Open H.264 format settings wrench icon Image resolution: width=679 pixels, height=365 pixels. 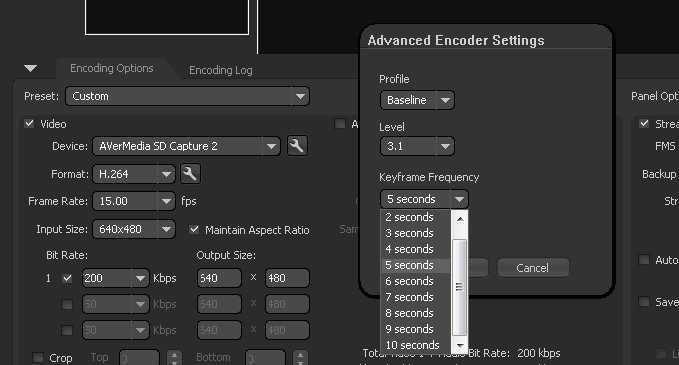coord(190,174)
